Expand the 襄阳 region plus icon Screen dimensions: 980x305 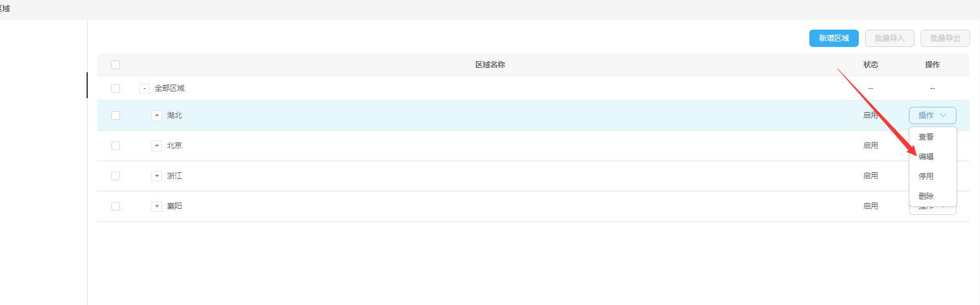point(156,206)
